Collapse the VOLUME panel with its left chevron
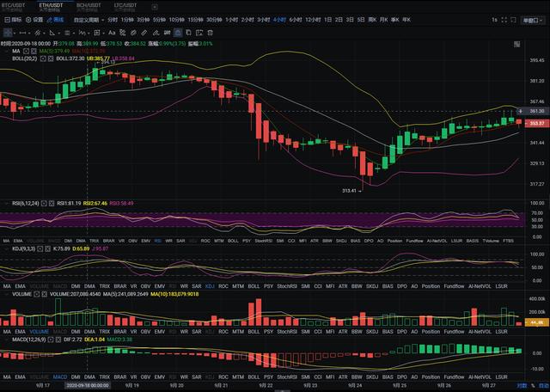550x392 pixels. tap(6, 294)
